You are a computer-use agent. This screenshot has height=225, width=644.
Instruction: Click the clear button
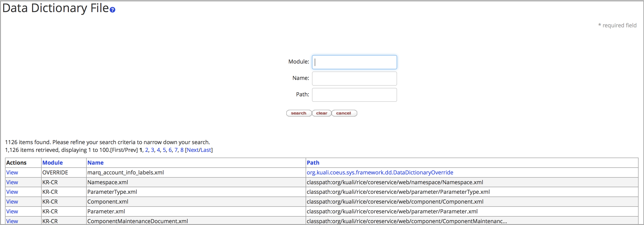tap(322, 113)
